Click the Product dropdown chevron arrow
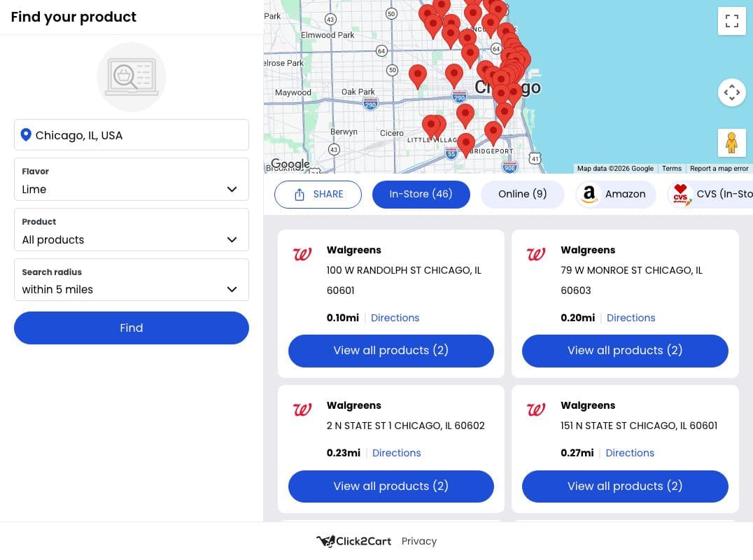Screen dimensions: 753x560 [232, 239]
